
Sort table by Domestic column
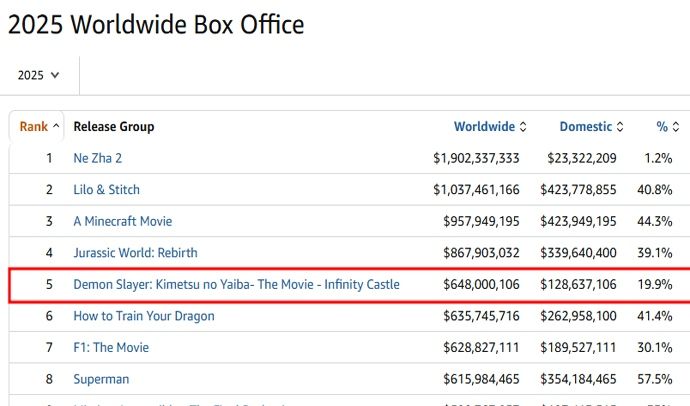(x=585, y=127)
